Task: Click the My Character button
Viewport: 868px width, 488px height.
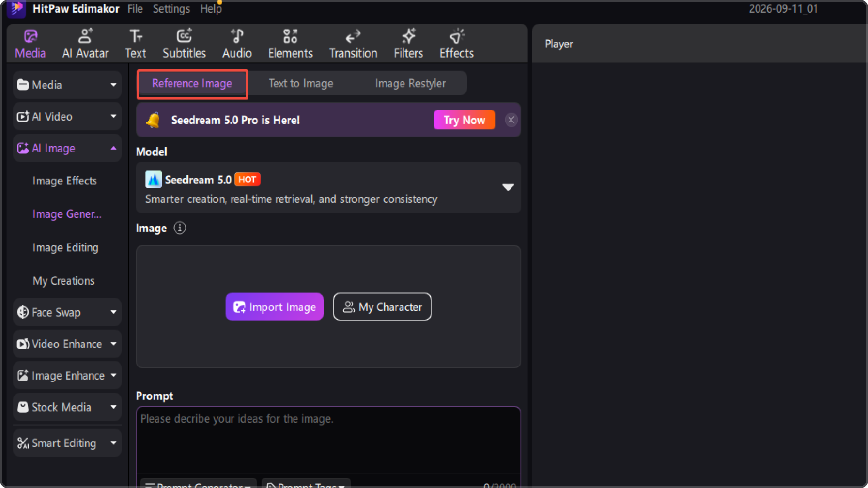Action: point(382,307)
